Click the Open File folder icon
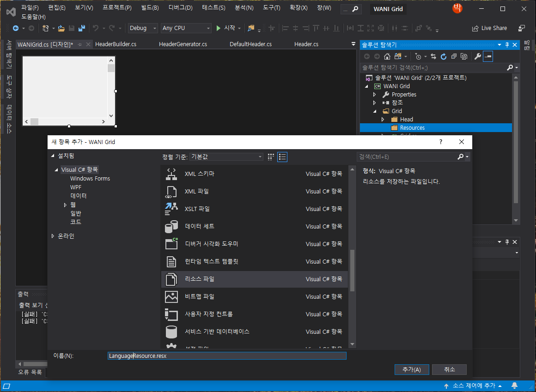Viewport: 536px width, 392px height. 61,28
